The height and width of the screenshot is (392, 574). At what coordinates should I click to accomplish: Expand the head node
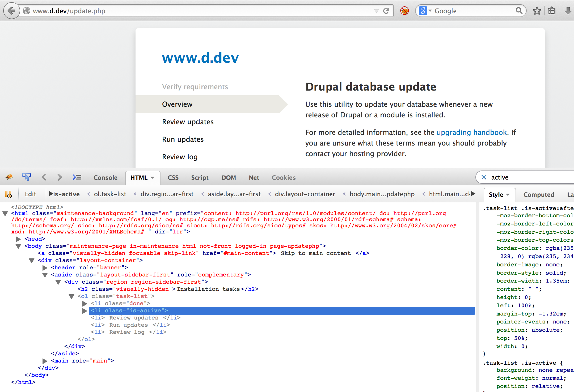[x=18, y=239]
